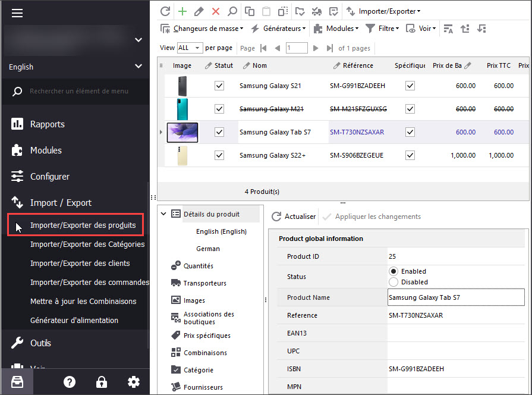Click the page number input field
The width and height of the screenshot is (532, 395).
pos(297,48)
